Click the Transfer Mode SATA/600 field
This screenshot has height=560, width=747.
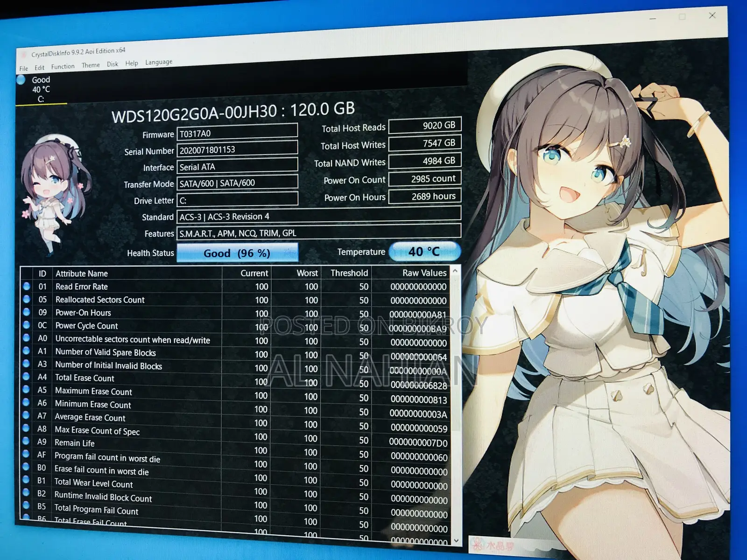(237, 183)
